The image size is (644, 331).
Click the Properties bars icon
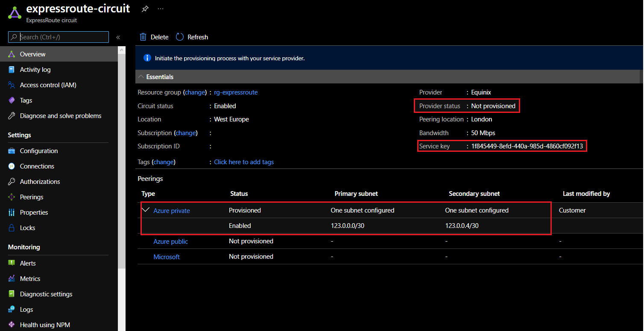point(12,213)
